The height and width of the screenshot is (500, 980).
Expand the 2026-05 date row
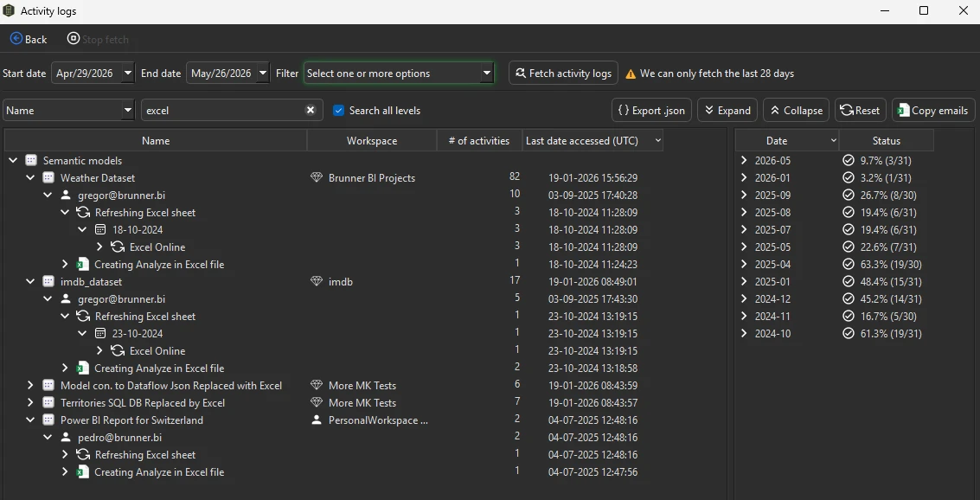[x=743, y=161]
